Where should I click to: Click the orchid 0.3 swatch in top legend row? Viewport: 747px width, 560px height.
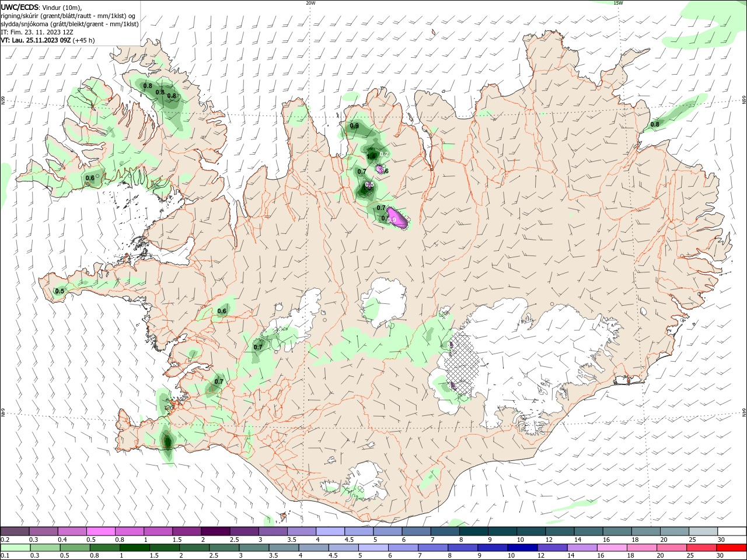point(44,531)
